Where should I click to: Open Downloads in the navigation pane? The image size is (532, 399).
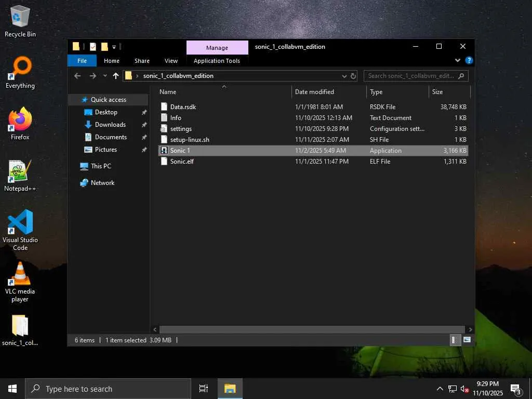[x=110, y=125]
